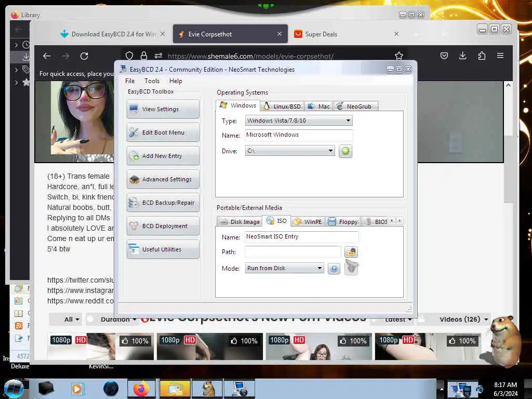Expand the History tree node in Library window
This screenshot has width=532, height=399.
point(16,45)
